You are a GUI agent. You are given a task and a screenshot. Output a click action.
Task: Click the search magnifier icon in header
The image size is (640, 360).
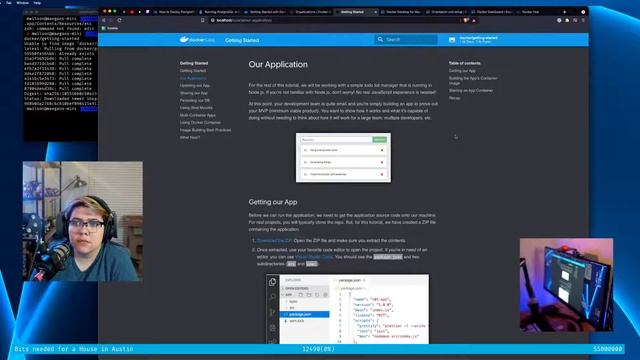[380, 40]
